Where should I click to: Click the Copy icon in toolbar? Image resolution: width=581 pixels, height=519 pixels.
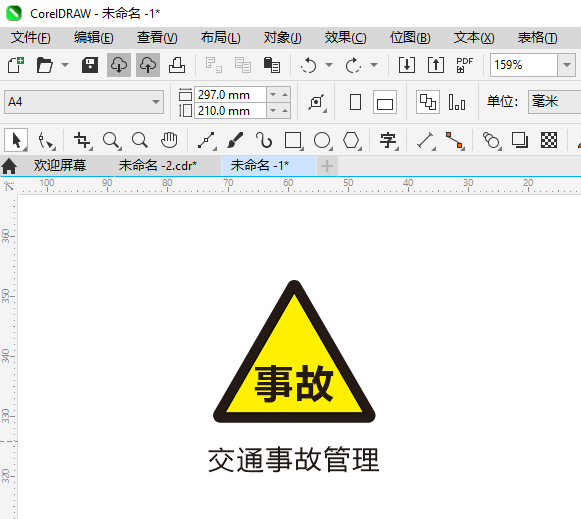coord(243,65)
